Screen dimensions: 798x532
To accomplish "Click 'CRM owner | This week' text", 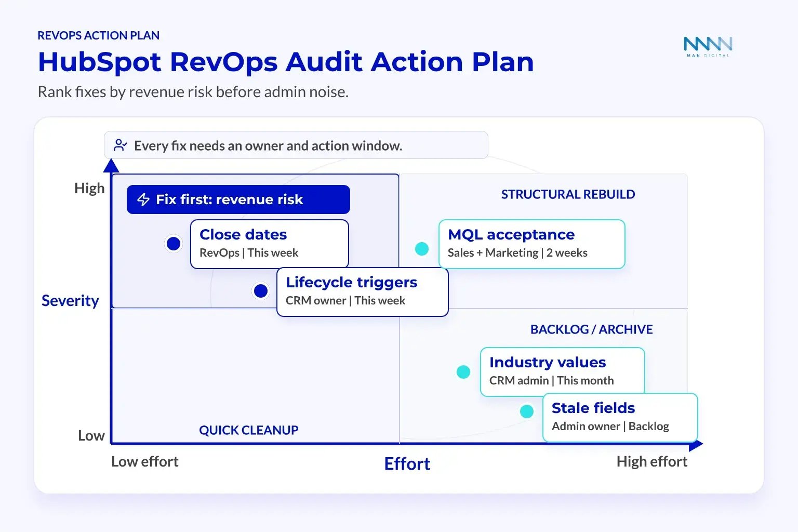I will coord(345,301).
